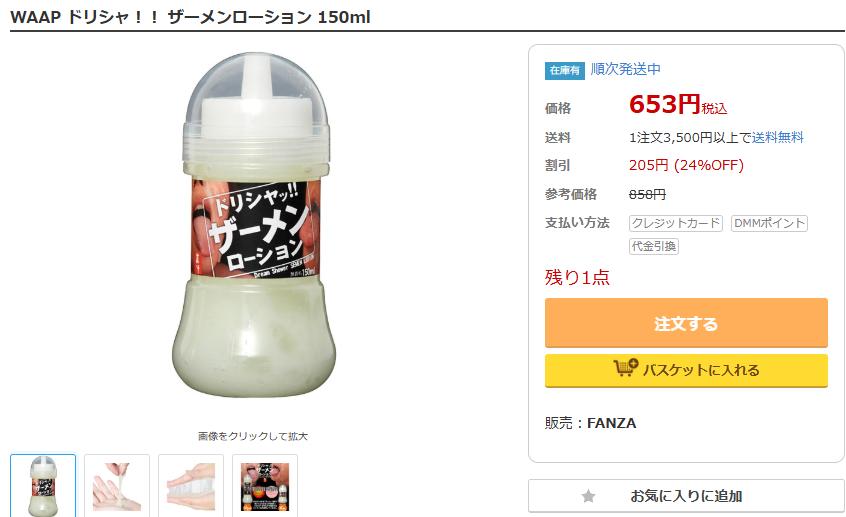Click the product title WAAP ドリシャ heading

(190, 17)
